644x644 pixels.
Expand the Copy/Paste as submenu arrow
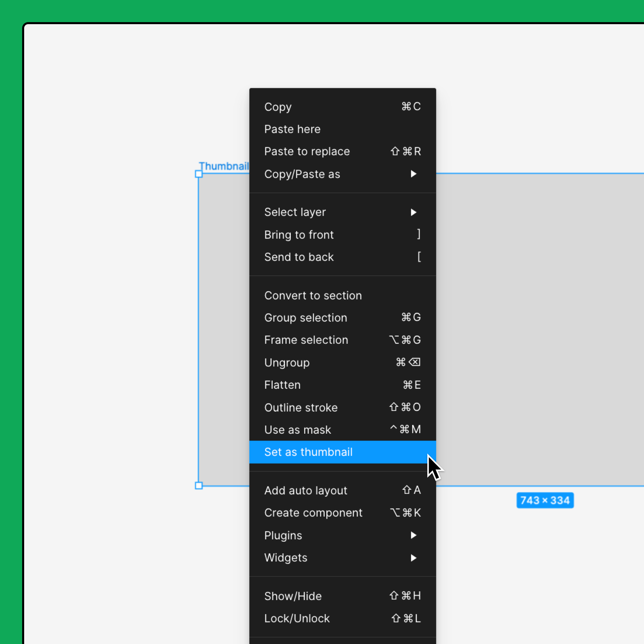point(413,174)
